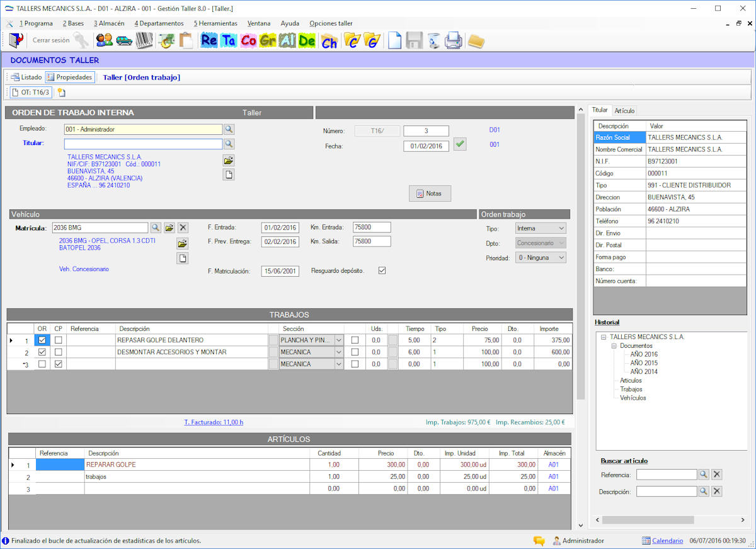The height and width of the screenshot is (549, 756).
Task: Toggle checkbox after Sección in DESMONTAR row
Action: 355,352
